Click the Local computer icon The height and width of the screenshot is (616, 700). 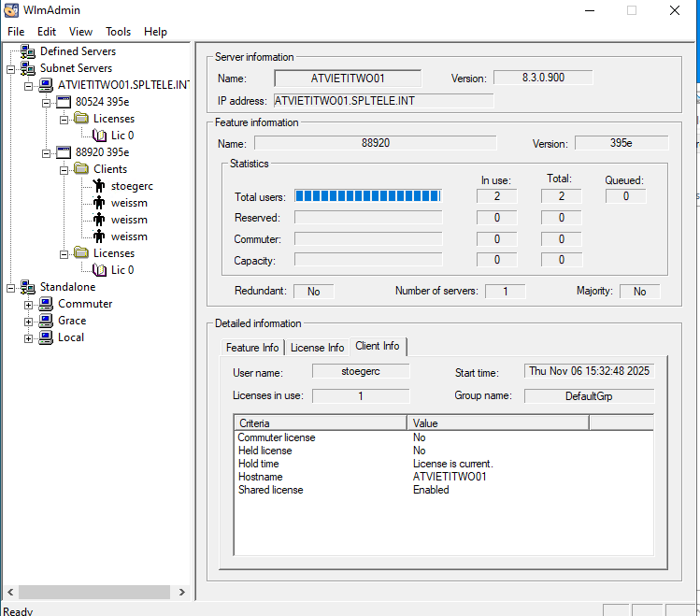pos(46,337)
